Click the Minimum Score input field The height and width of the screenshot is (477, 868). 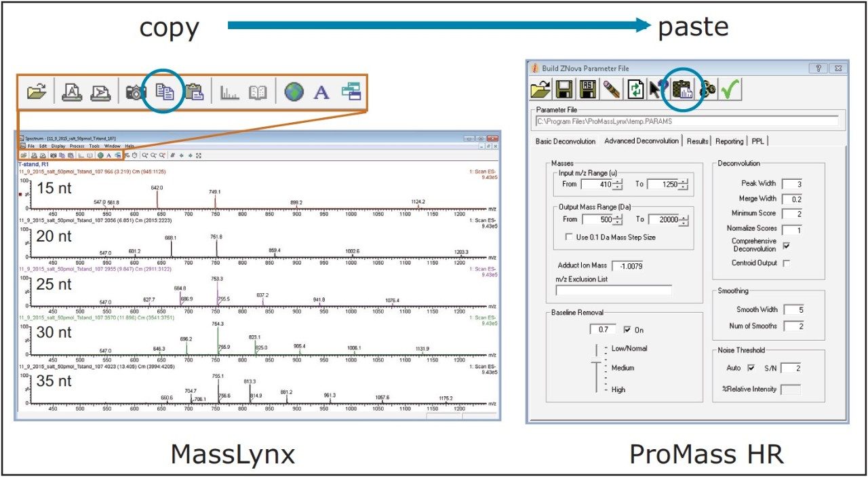click(x=791, y=214)
